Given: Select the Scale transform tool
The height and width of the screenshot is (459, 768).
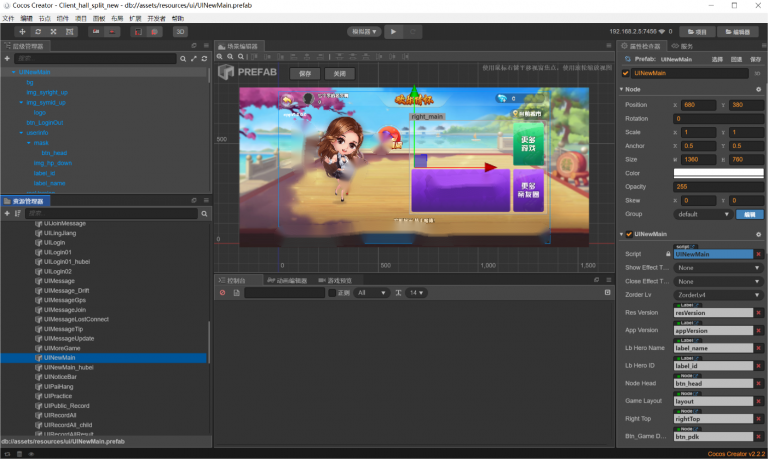Looking at the screenshot, I should point(53,31).
